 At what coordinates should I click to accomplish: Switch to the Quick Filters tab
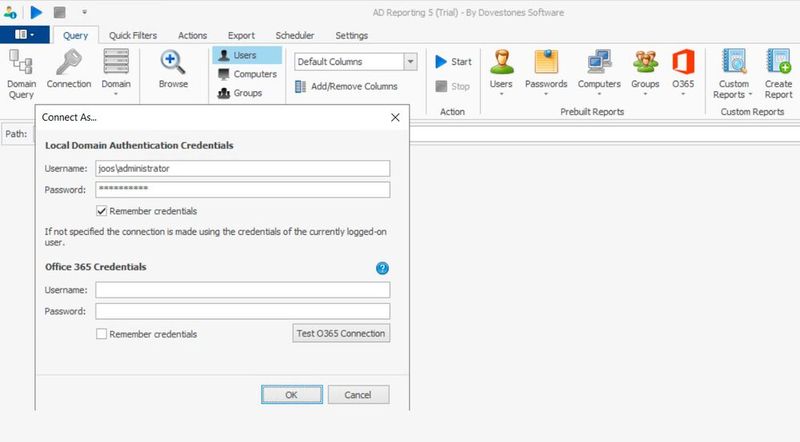pos(133,35)
